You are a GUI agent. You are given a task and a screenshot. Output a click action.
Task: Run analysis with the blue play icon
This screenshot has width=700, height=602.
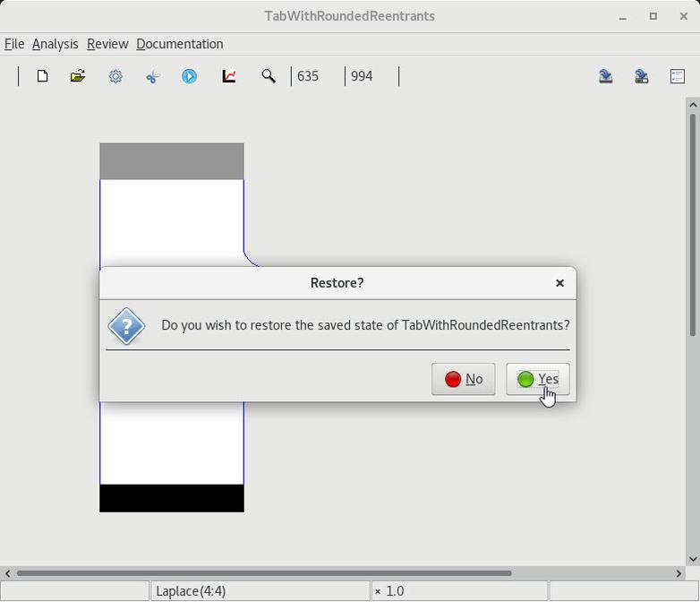click(189, 76)
